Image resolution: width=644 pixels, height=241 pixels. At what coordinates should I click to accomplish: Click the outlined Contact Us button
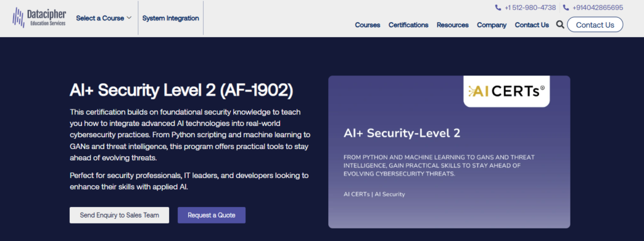coord(595,25)
